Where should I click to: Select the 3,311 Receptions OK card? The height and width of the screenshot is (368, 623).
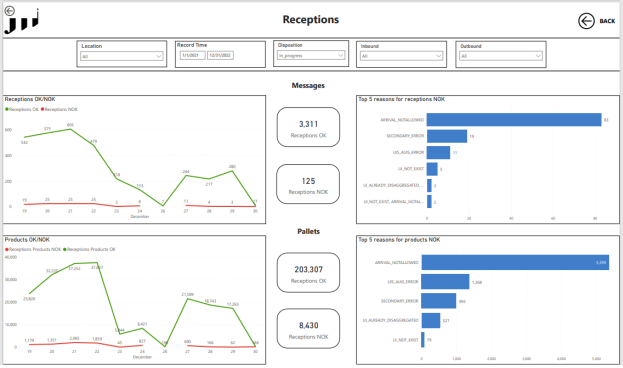pos(308,127)
